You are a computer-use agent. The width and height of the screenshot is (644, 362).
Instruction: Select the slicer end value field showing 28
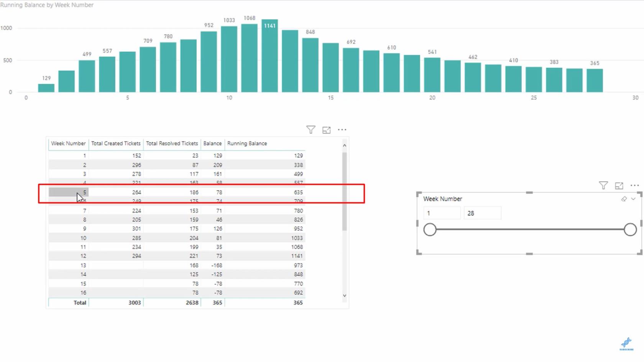483,213
